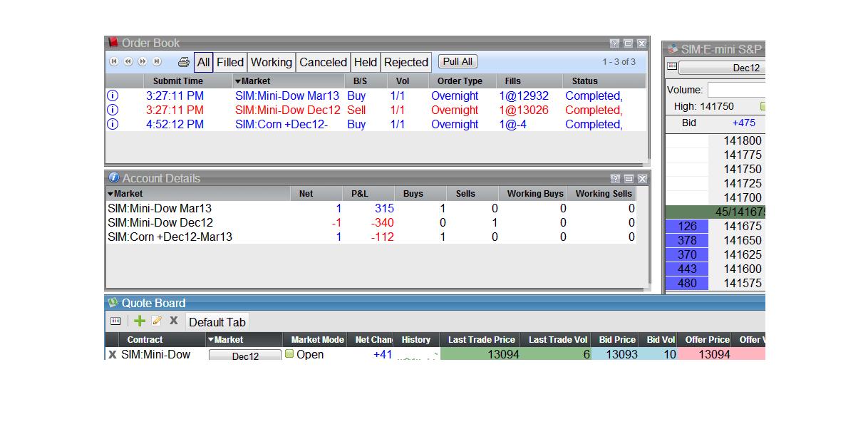868x429 pixels.
Task: Select bid 126 at price 141675
Action: point(687,227)
